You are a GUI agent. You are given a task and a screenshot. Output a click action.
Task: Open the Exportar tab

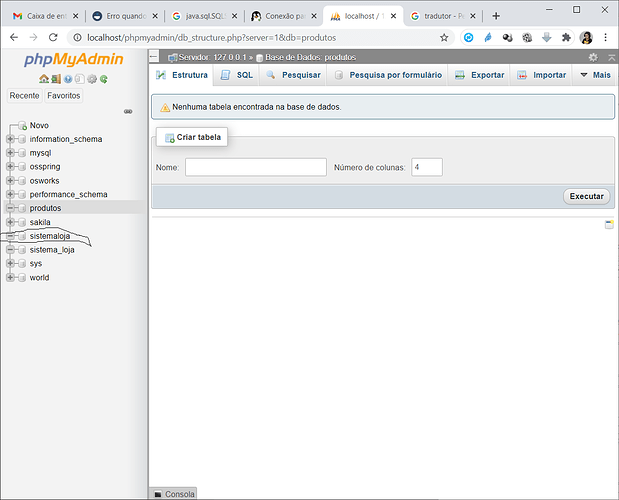479,75
